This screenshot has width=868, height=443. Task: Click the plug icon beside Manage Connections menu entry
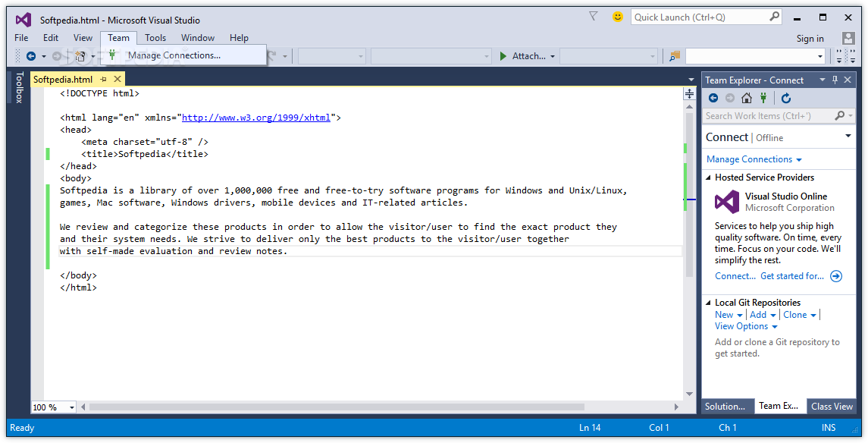click(x=112, y=55)
